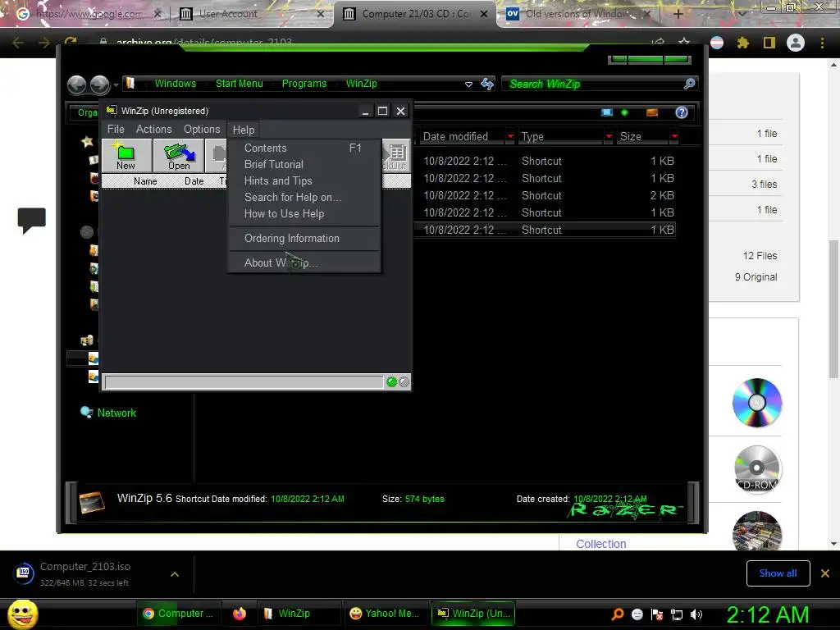Expand the Computer_2103.iso download options chevron
Image resolution: width=840 pixels, height=630 pixels.
coord(175,574)
